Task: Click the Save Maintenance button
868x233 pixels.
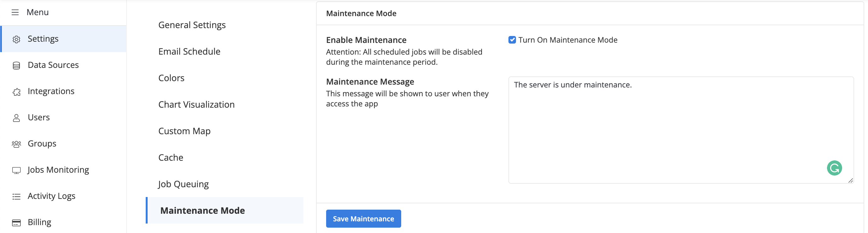Action: click(363, 218)
